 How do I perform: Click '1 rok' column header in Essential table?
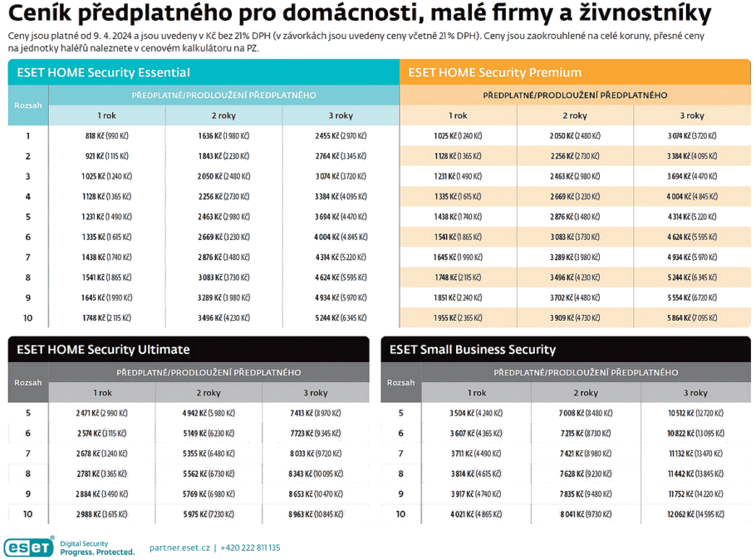coord(106,115)
